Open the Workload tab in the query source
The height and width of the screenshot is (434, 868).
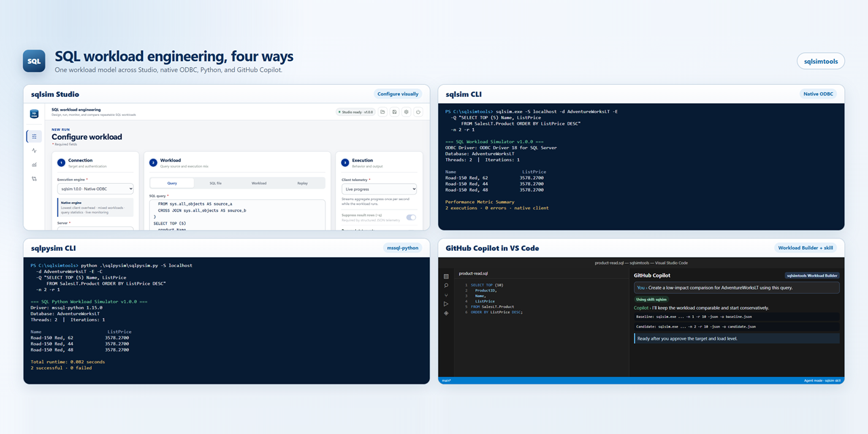(259, 183)
